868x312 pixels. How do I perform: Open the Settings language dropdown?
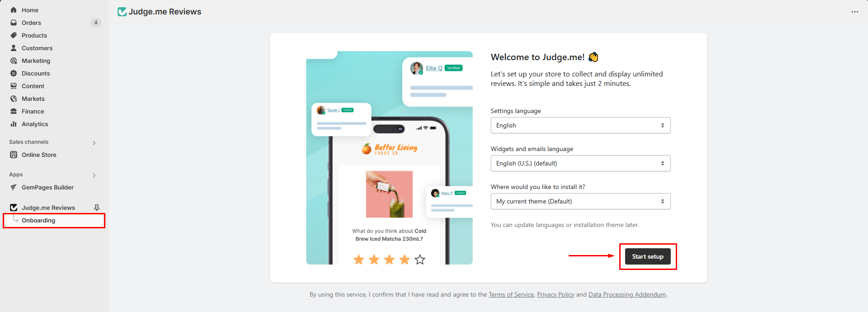[580, 125]
